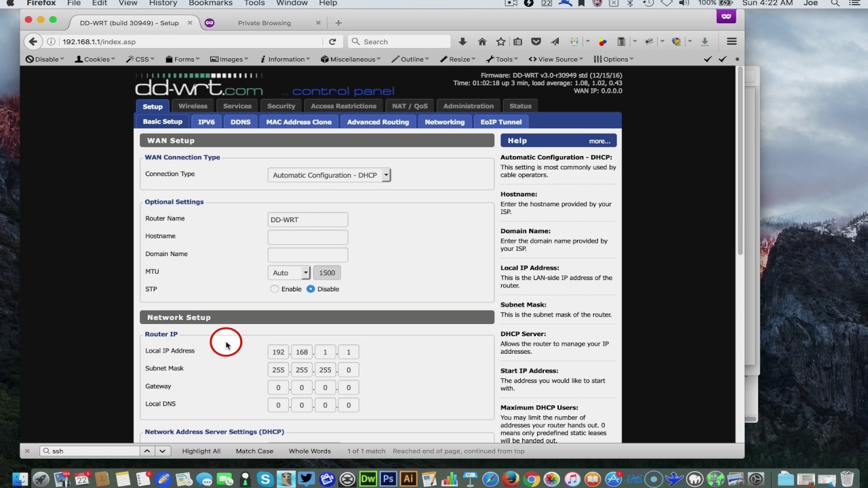Expand the Images toolbar dropdown
868x488 pixels.
click(x=230, y=59)
